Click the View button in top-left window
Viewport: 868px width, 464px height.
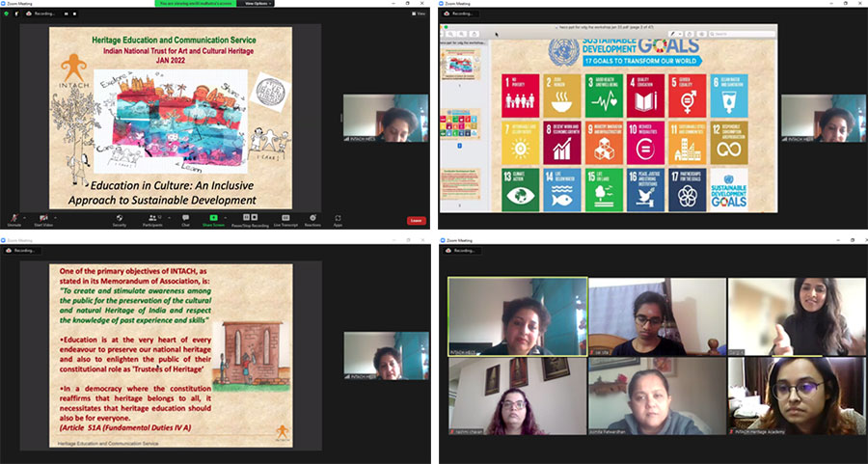click(420, 14)
